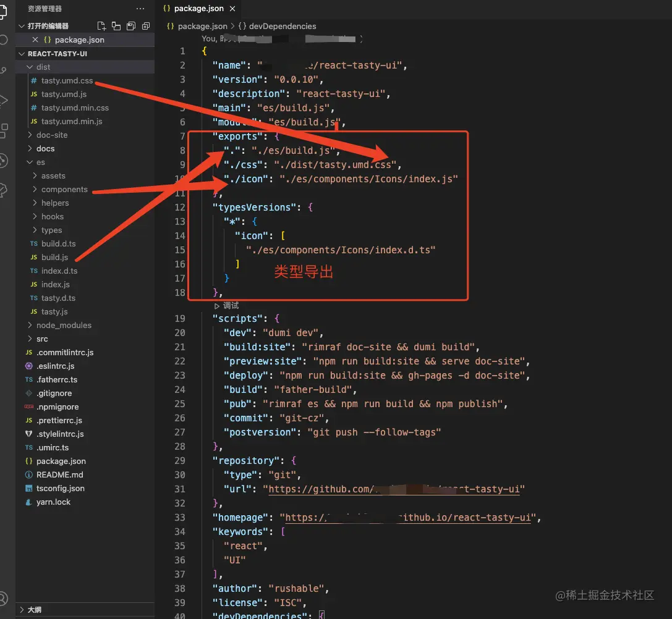This screenshot has height=619, width=672.
Task: Open the GitHub repository URL link
Action: click(393, 489)
